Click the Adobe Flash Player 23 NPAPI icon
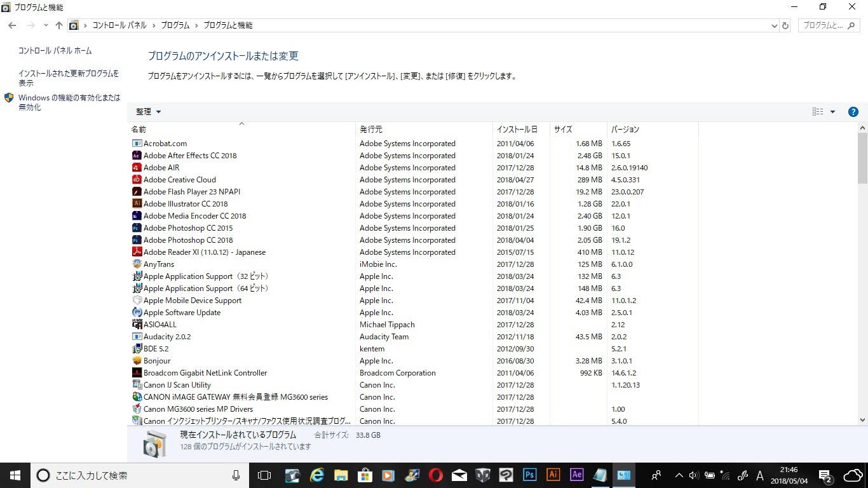868x488 pixels. [x=137, y=192]
